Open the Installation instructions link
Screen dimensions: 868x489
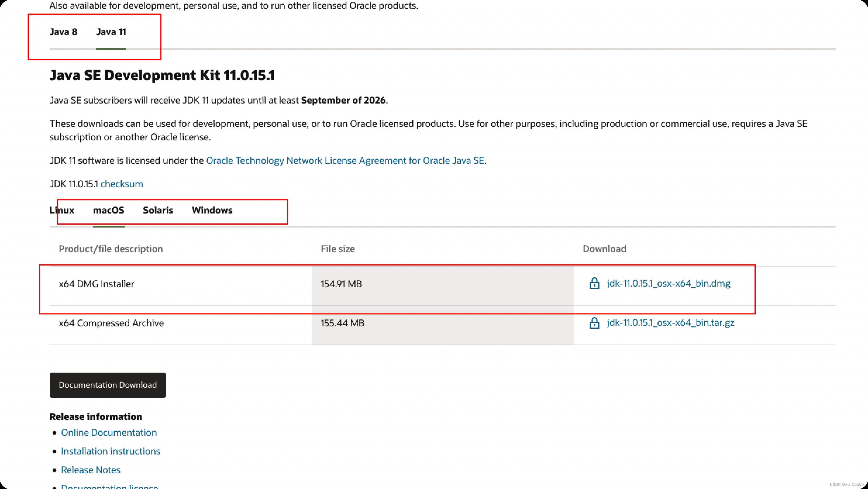[x=111, y=451]
